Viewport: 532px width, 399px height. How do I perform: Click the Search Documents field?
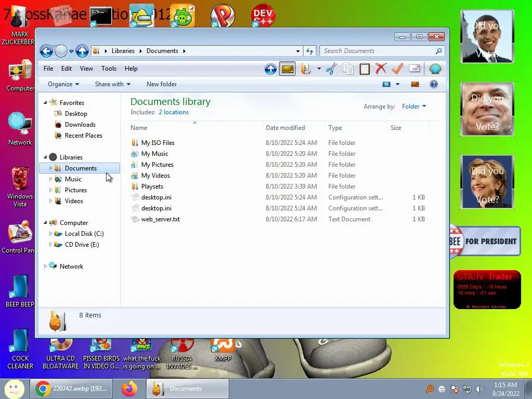382,51
